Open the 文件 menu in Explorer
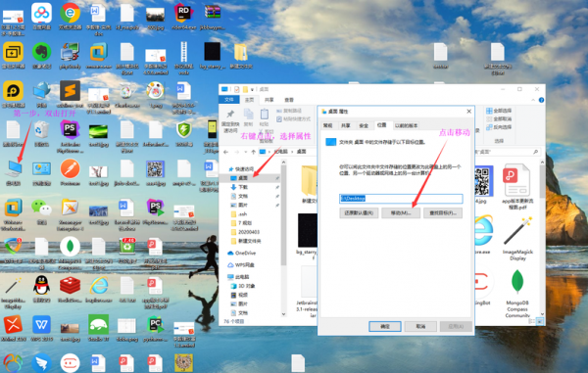This screenshot has width=588, height=373. (228, 100)
